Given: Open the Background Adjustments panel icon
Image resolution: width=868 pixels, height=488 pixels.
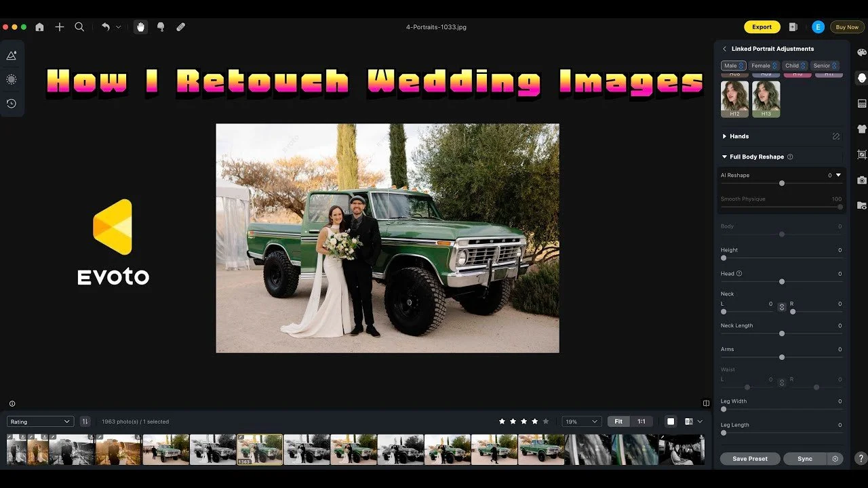Looking at the screenshot, I should tap(862, 104).
